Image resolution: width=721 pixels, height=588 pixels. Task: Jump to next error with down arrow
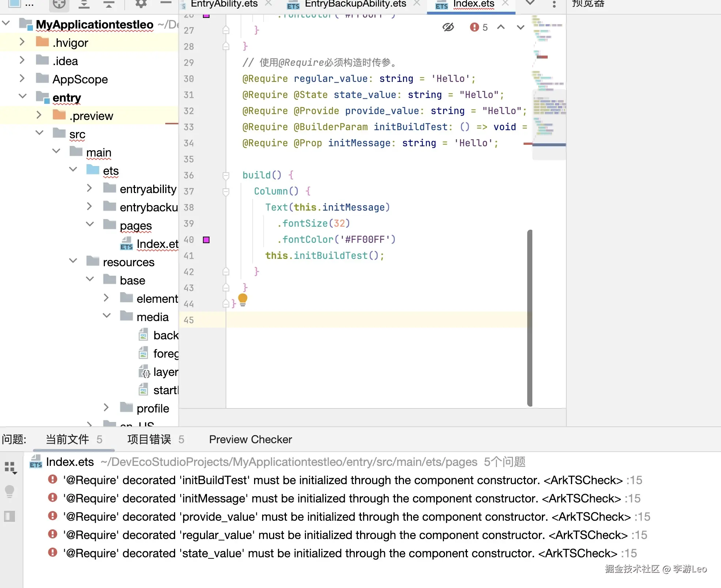coord(521,27)
